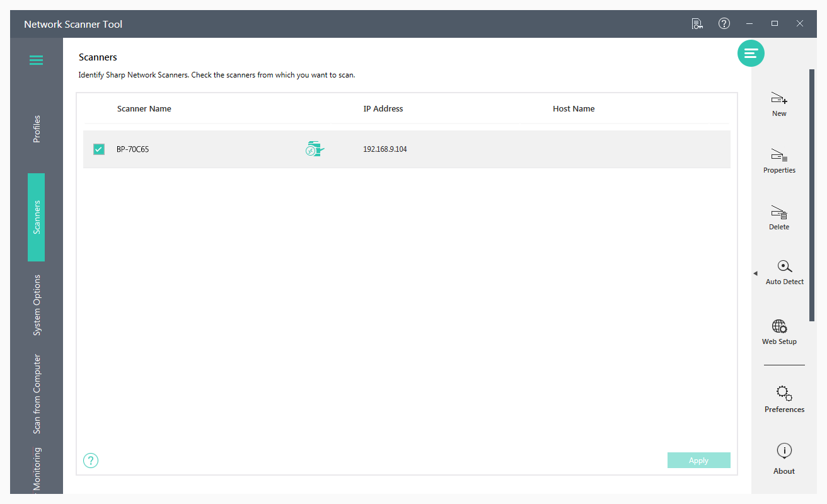The image size is (827, 504).
Task: Open the hamburger menu in the left sidebar
Action: (36, 60)
